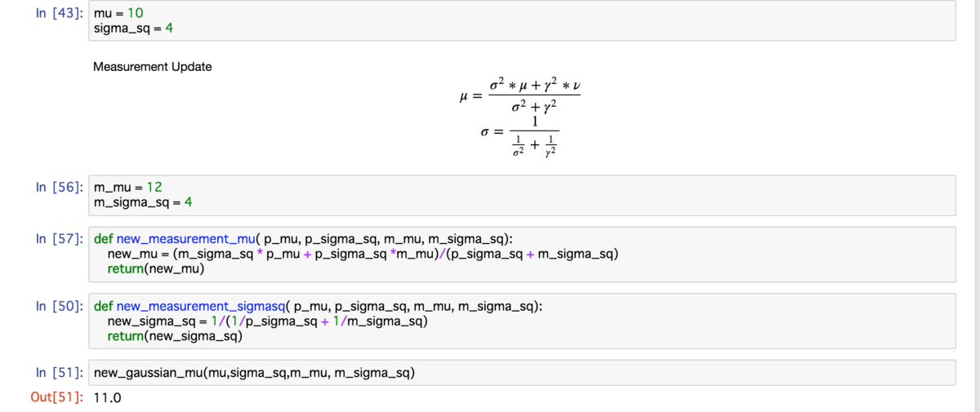Click the return(new_mu) statement

156,268
